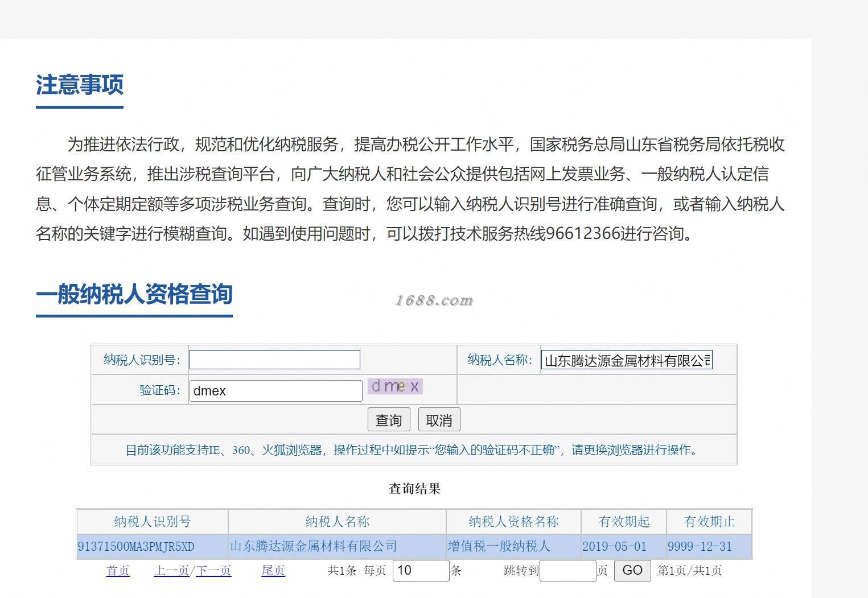Click the 纳税人名称 input field
This screenshot has height=598, width=868.
627,360
